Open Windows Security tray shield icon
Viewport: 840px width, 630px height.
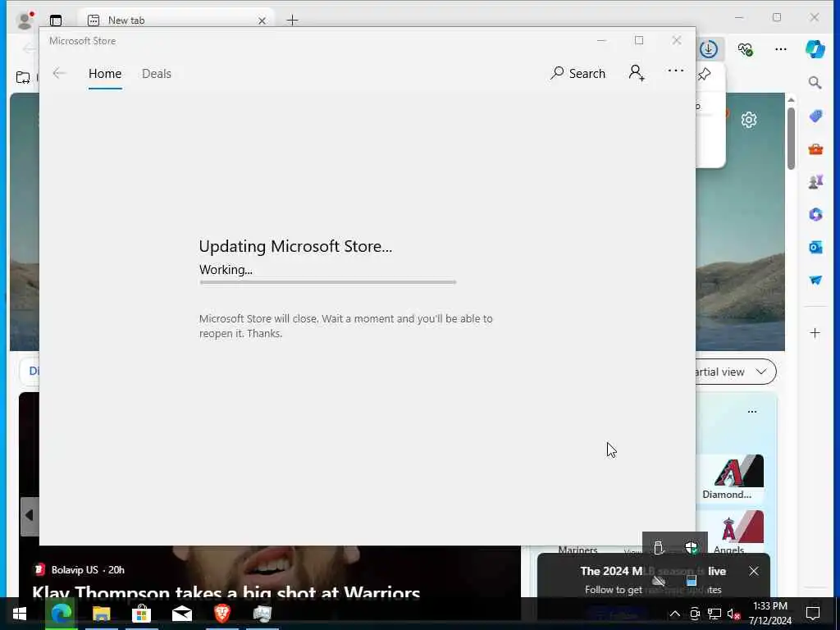click(691, 547)
